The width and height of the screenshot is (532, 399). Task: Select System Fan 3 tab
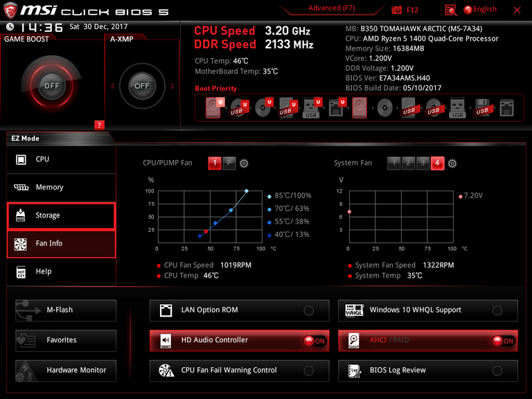(x=423, y=163)
